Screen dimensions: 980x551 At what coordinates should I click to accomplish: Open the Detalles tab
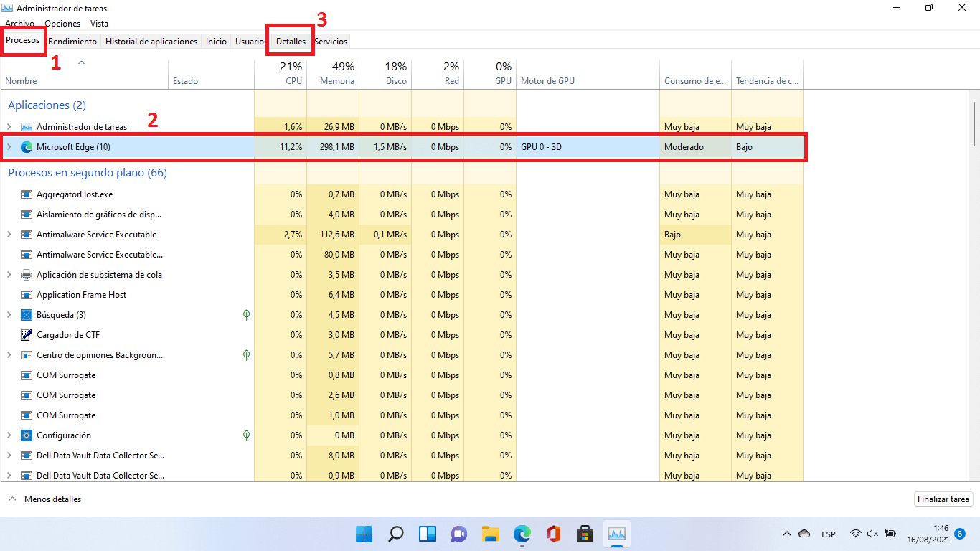tap(290, 41)
